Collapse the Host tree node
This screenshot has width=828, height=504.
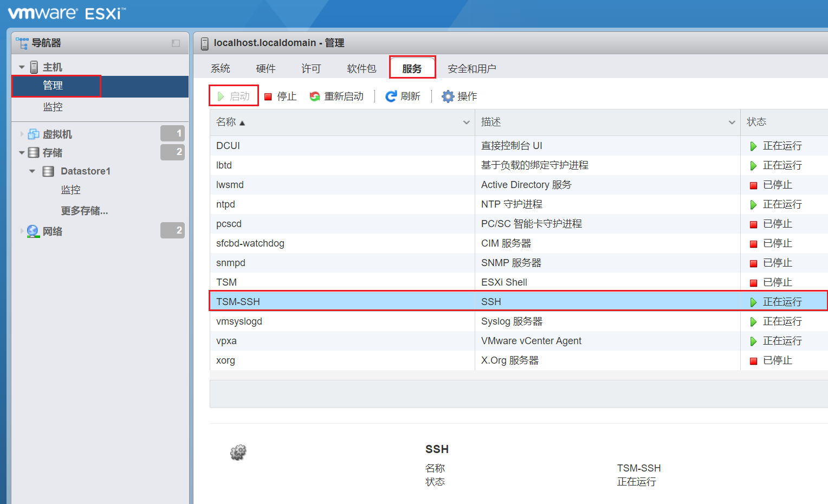pos(22,67)
